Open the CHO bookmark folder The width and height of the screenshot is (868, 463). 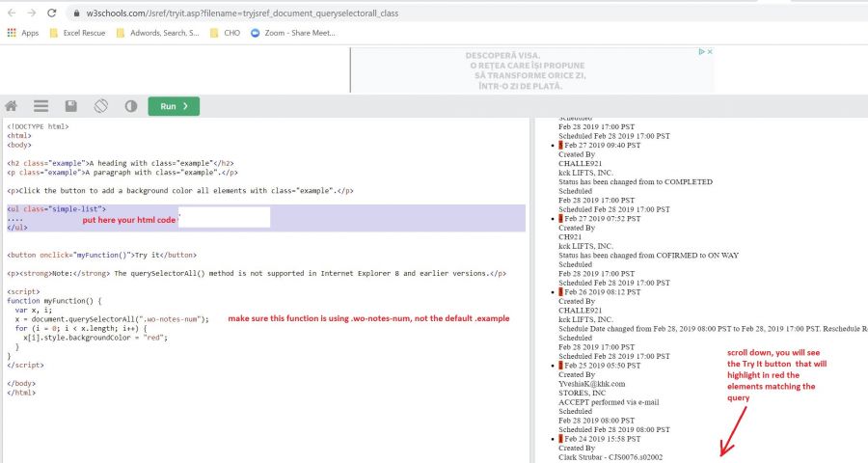(226, 33)
